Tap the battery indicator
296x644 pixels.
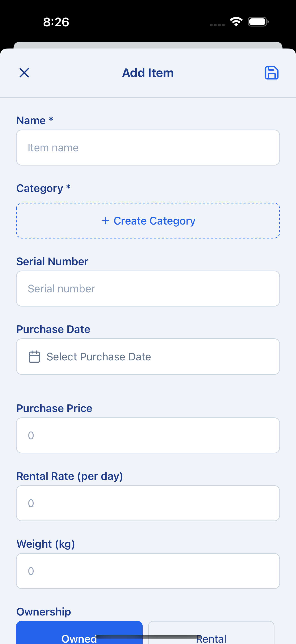pos(258,22)
